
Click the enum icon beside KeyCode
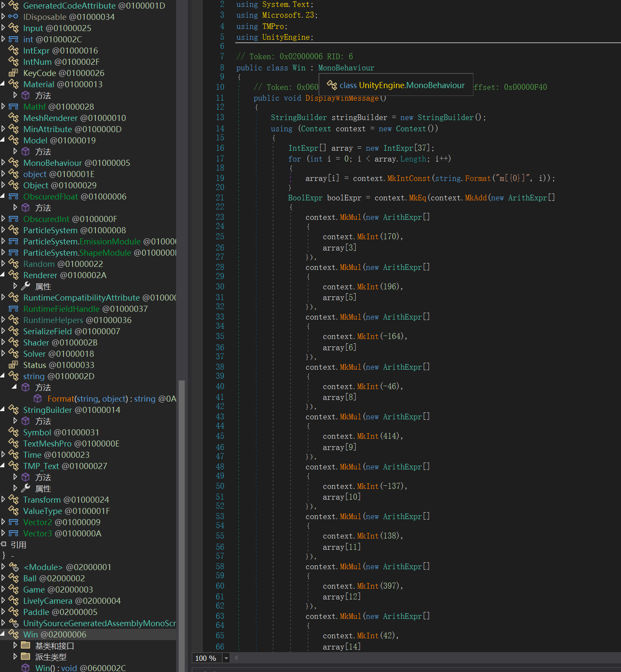coord(13,73)
